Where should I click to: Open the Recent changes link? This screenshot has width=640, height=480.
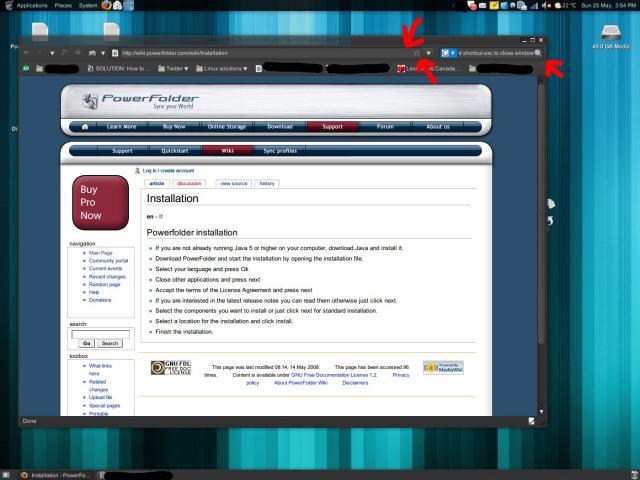pyautogui.click(x=107, y=277)
